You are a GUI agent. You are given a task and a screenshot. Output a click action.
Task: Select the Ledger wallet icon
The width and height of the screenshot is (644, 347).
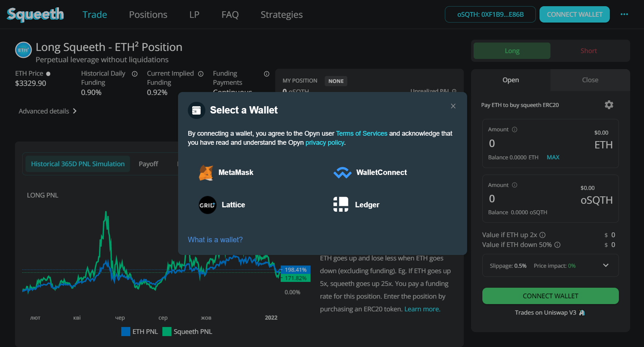[x=341, y=205]
